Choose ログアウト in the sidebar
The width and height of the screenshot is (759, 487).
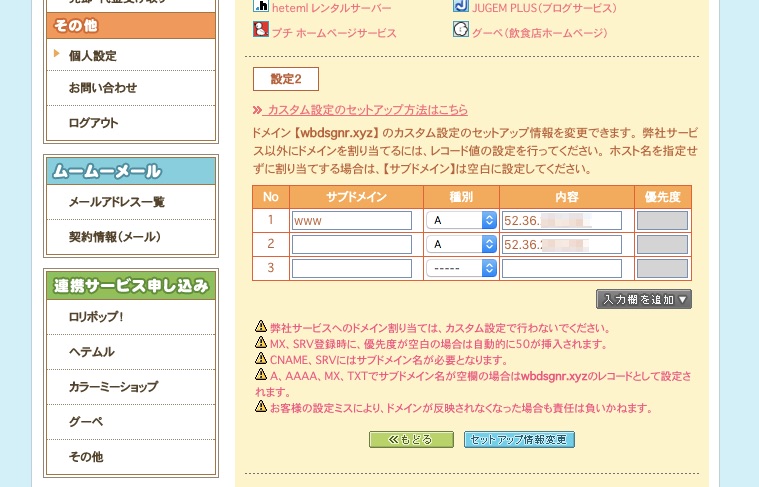[93, 122]
